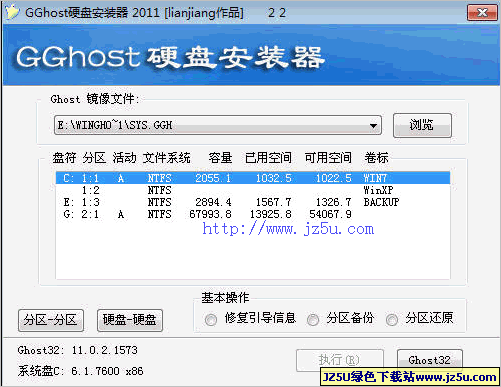Click the 54067.9 free space value
501x387 pixels.
click(x=330, y=214)
